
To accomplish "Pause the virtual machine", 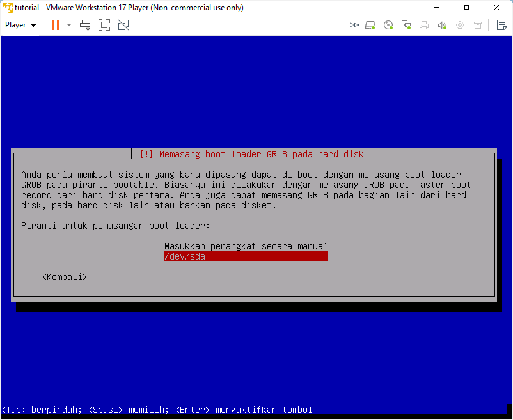I will point(56,25).
